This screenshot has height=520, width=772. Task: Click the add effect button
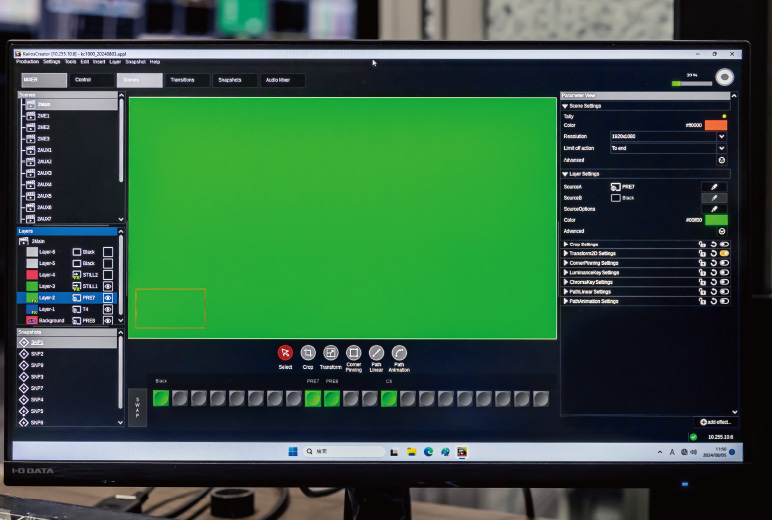pyautogui.click(x=715, y=423)
